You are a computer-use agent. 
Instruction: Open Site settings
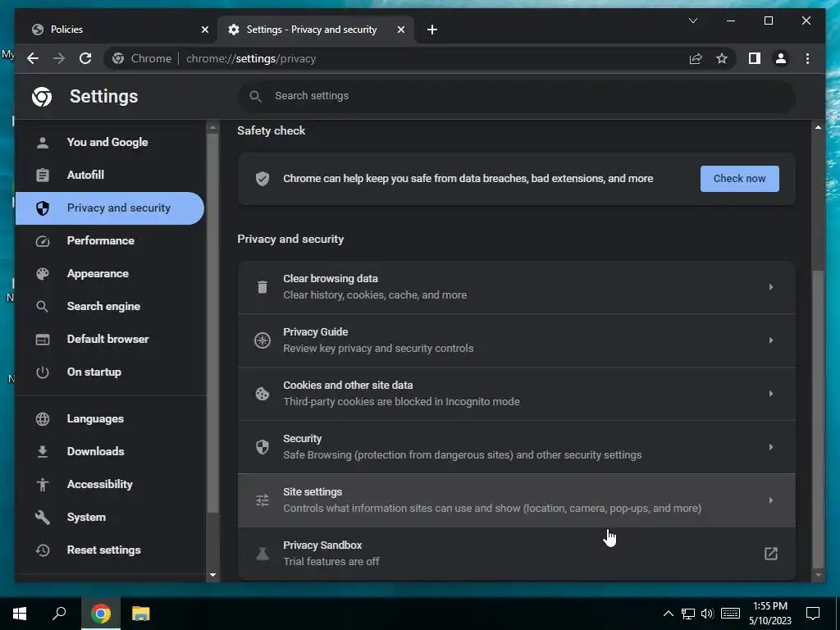[517, 500]
